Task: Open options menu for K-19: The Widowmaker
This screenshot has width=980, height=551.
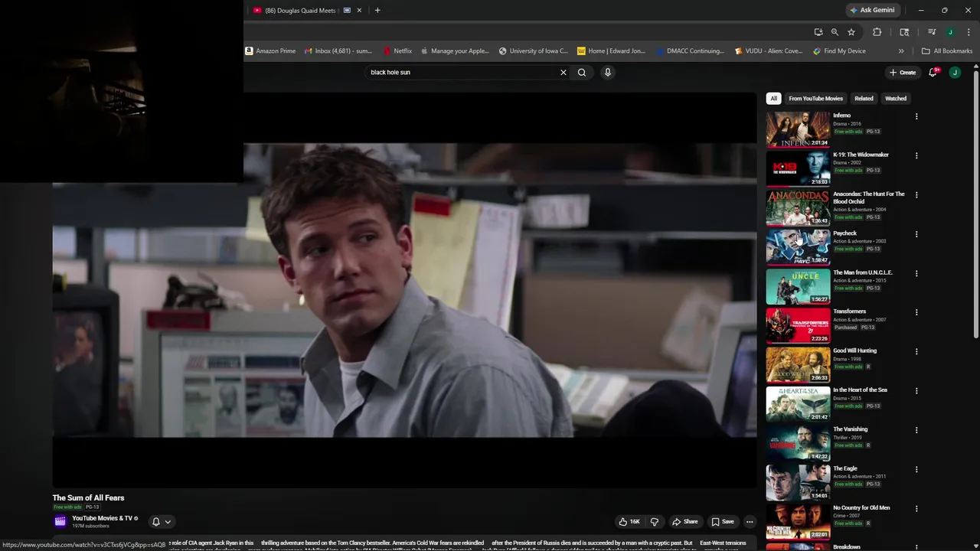Action: tap(916, 155)
